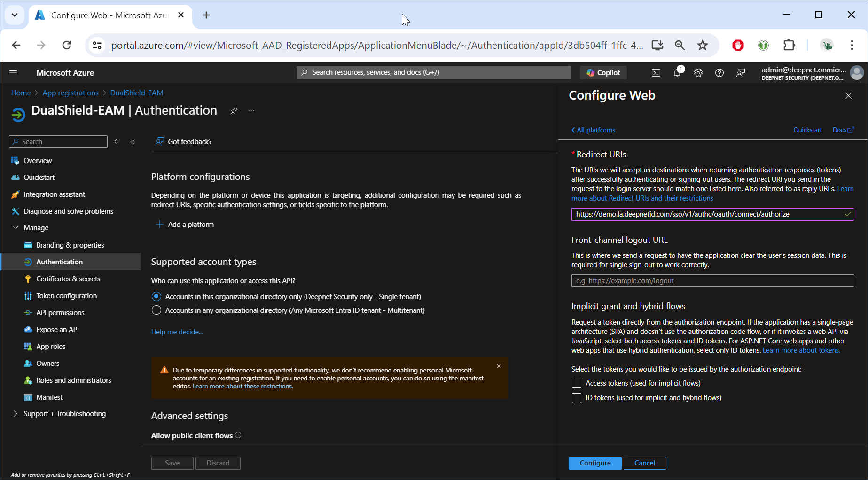Click the Front-channel logout URL field
Image resolution: width=868 pixels, height=480 pixels.
pos(712,281)
